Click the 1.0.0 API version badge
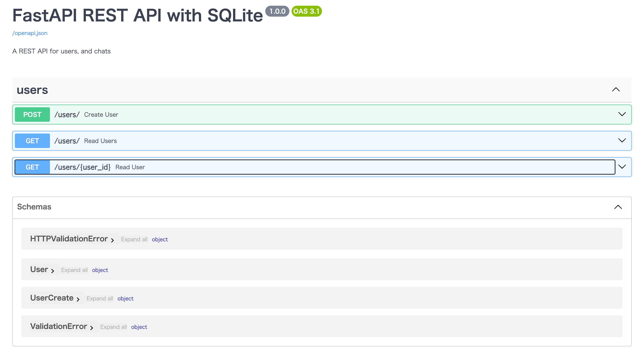The image size is (644, 349). tap(277, 11)
